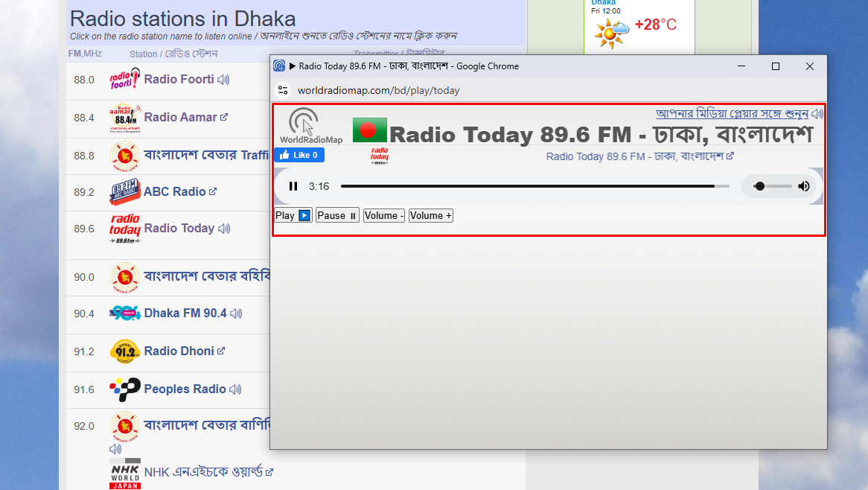The width and height of the screenshot is (868, 490).
Task: View site information icon in the address bar
Action: [x=283, y=90]
